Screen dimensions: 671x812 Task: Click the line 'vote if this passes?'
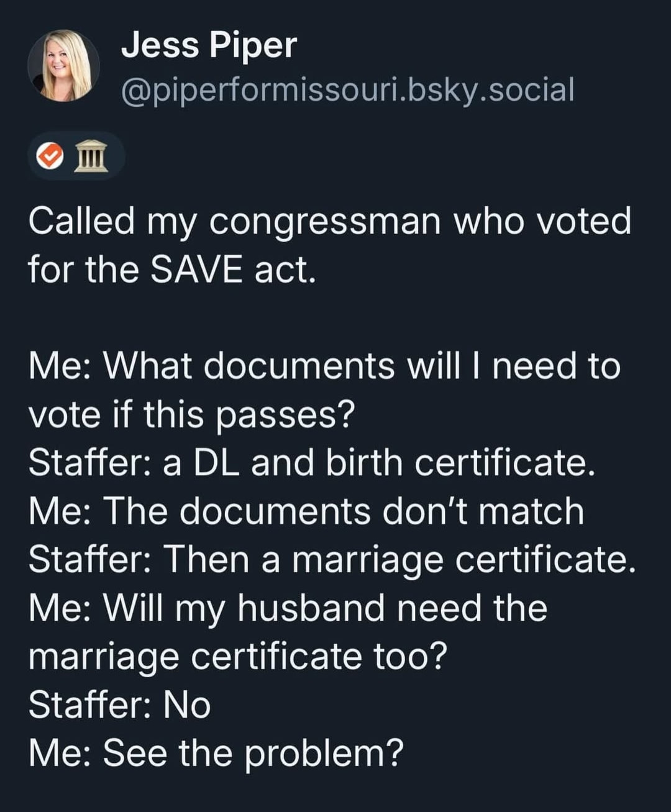[x=191, y=415]
